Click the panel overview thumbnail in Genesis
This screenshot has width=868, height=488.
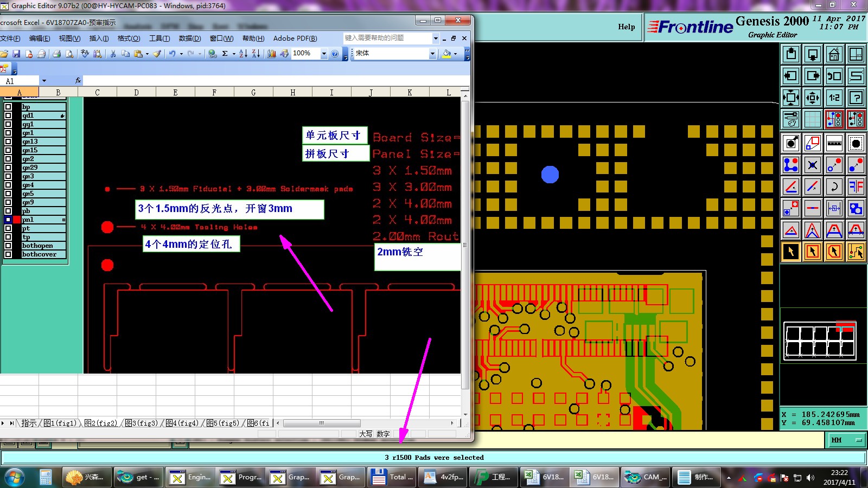820,341
